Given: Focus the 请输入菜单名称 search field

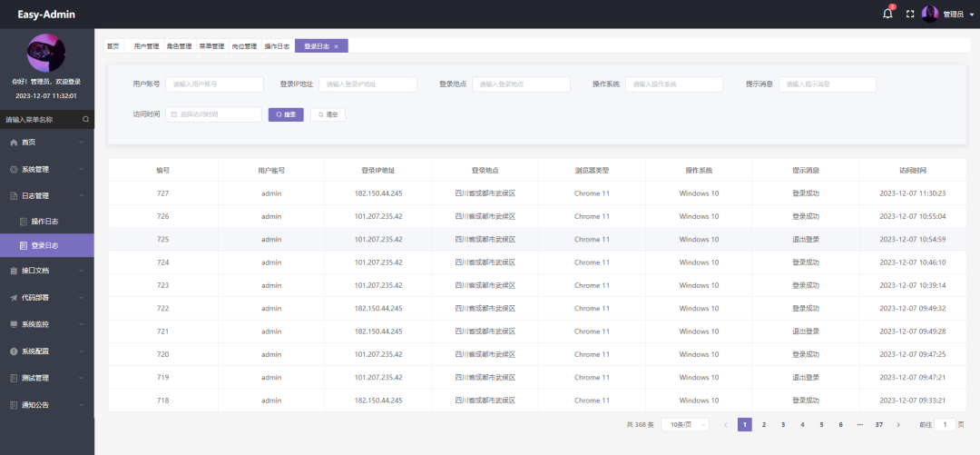Looking at the screenshot, I should pos(41,119).
